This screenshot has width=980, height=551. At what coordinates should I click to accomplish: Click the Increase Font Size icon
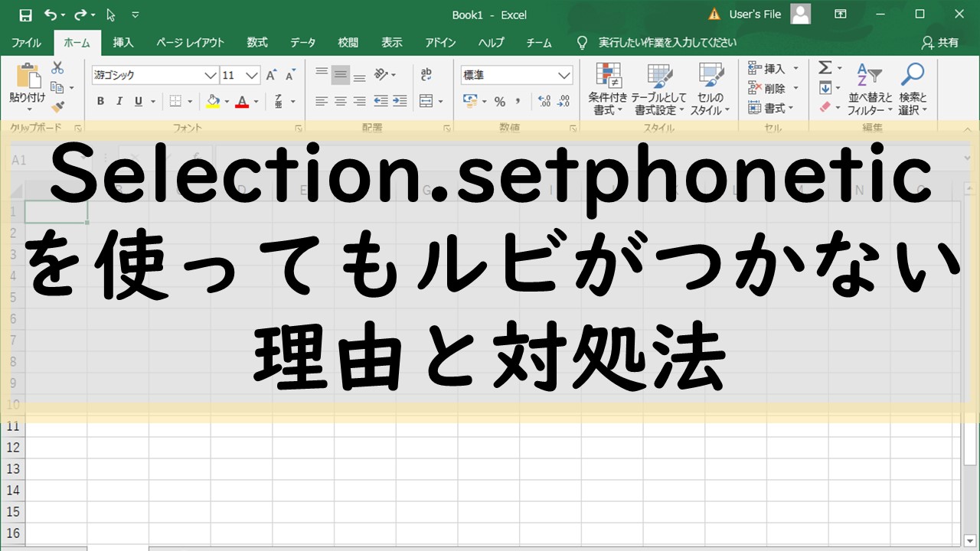[x=271, y=75]
